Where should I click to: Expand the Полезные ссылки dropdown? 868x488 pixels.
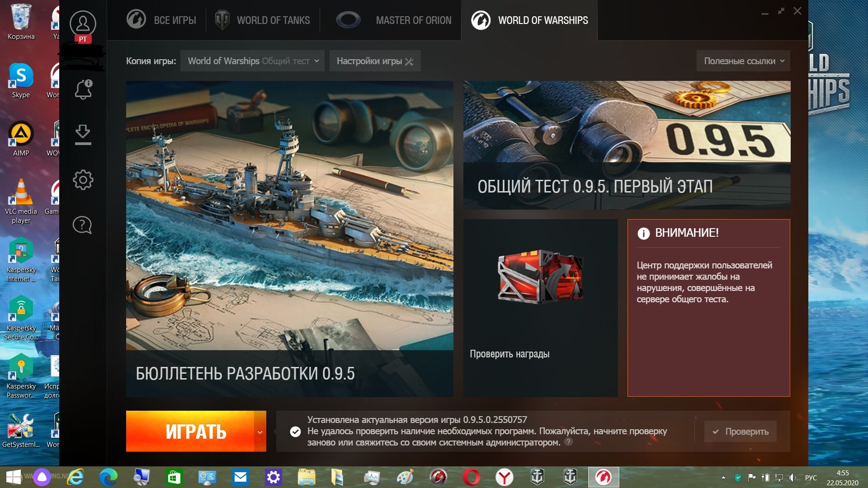pyautogui.click(x=743, y=61)
